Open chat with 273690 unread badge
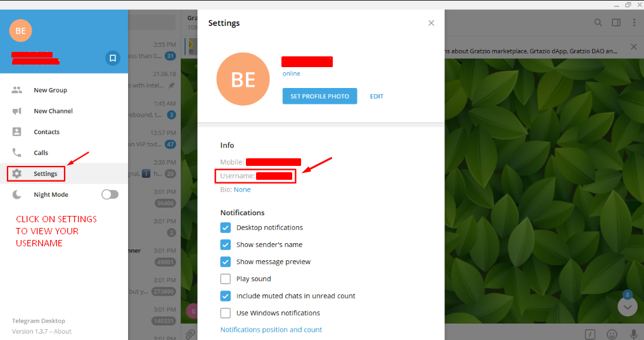 click(x=155, y=286)
